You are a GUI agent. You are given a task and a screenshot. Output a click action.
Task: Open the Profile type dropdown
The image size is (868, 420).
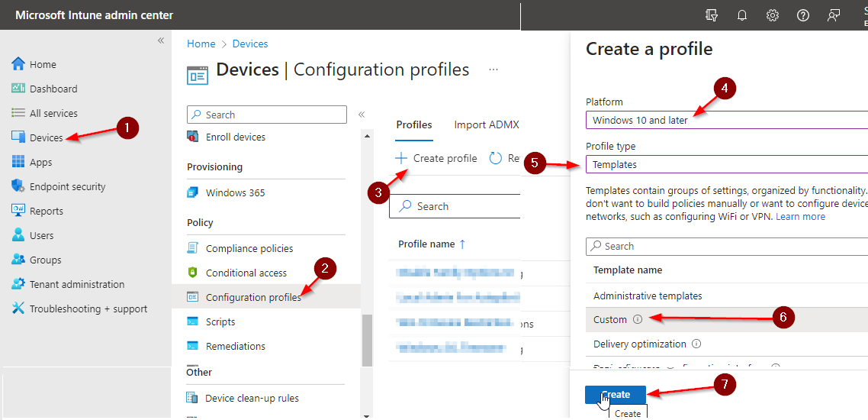[726, 164]
